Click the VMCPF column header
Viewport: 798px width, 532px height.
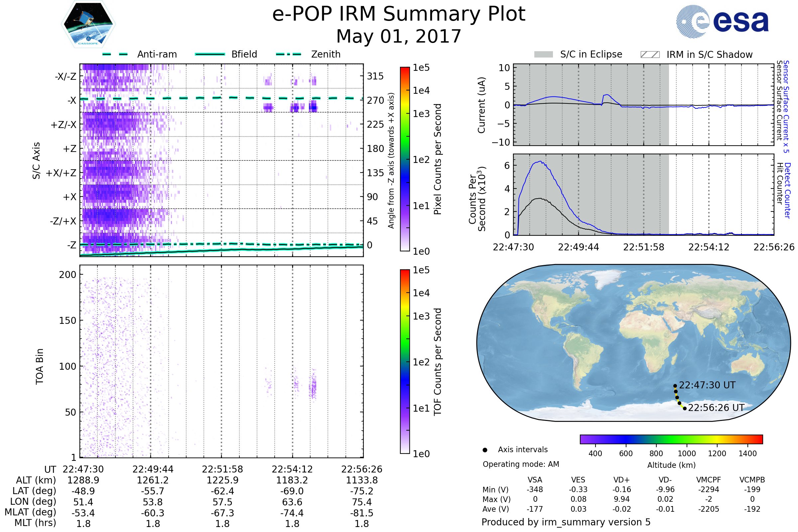709,480
